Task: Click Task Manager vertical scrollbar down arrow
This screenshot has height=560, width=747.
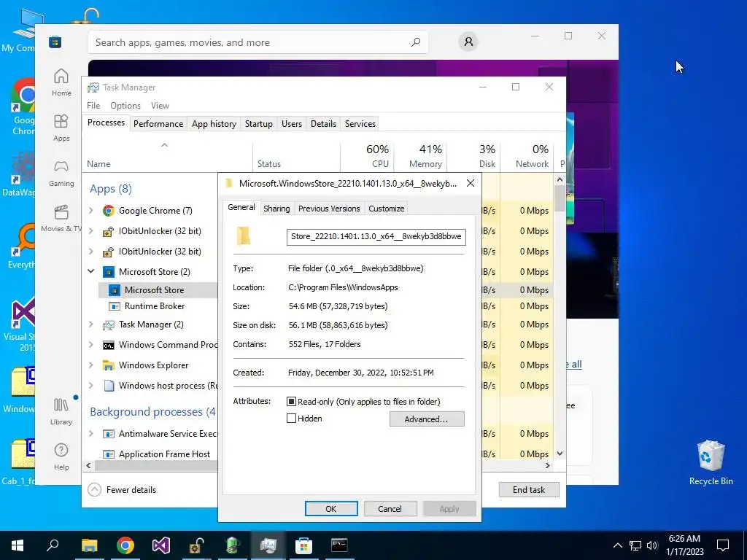Action: click(x=560, y=454)
